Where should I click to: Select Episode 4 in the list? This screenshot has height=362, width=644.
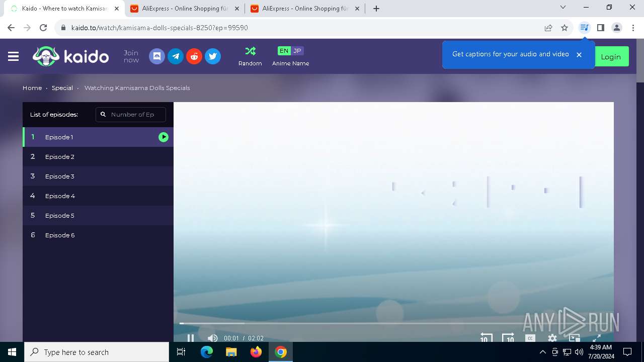[x=98, y=196]
